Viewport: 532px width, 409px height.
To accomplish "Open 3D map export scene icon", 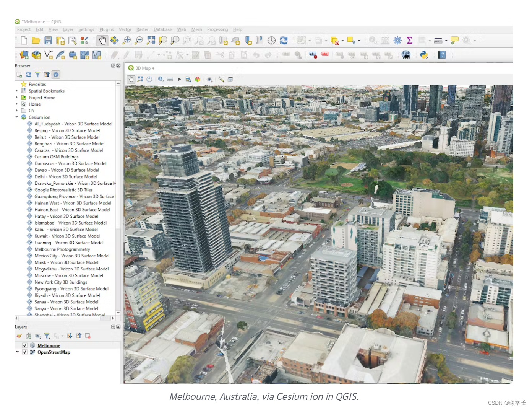I will pos(188,79).
